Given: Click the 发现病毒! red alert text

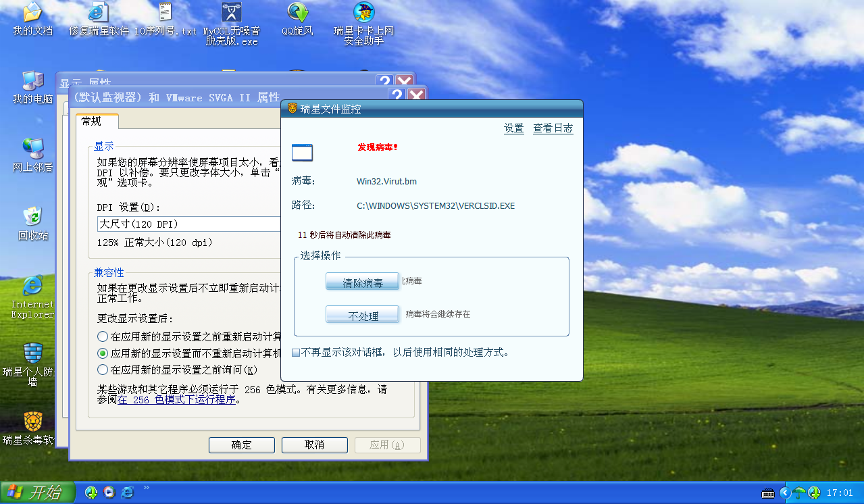Looking at the screenshot, I should [378, 147].
